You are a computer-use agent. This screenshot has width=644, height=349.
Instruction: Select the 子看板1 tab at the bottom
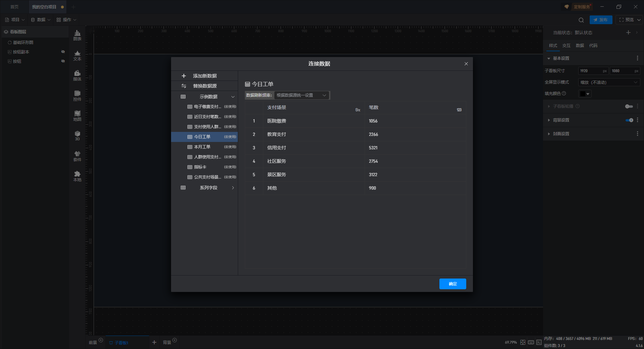point(127,342)
